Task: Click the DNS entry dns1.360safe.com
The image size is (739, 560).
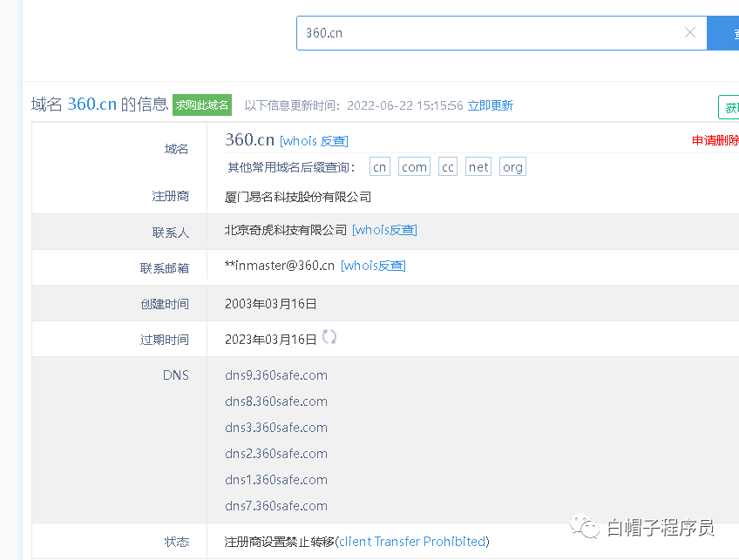Action: click(276, 480)
